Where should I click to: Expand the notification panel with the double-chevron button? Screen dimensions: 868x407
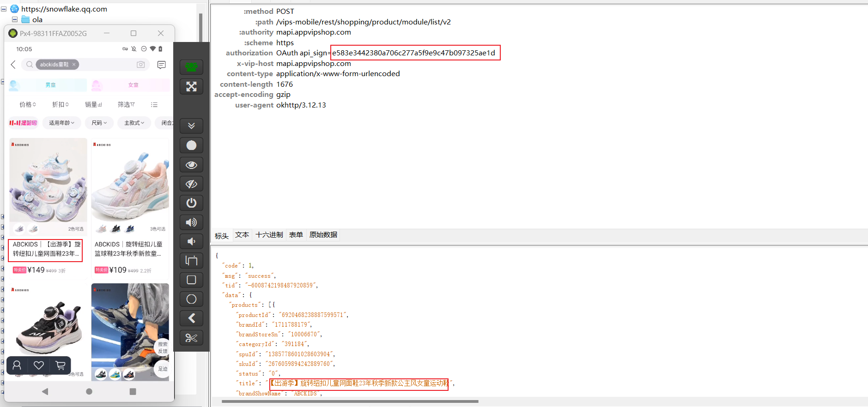coord(191,126)
